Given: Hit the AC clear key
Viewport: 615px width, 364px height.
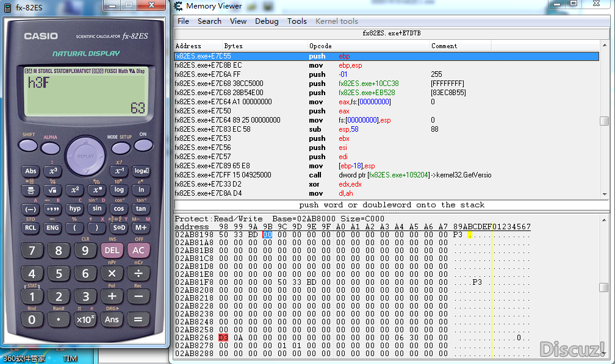Looking at the screenshot, I should pyautogui.click(x=138, y=250).
